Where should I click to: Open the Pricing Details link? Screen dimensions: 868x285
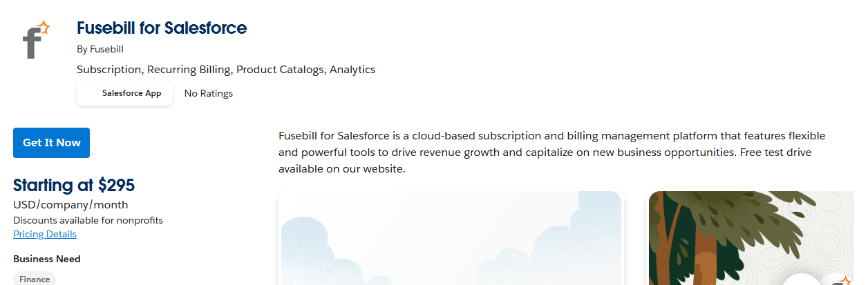point(45,234)
